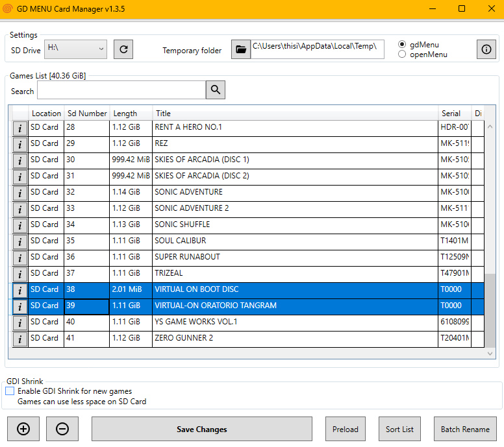Sort by Length column header
The image size is (504, 447).
coord(131,114)
